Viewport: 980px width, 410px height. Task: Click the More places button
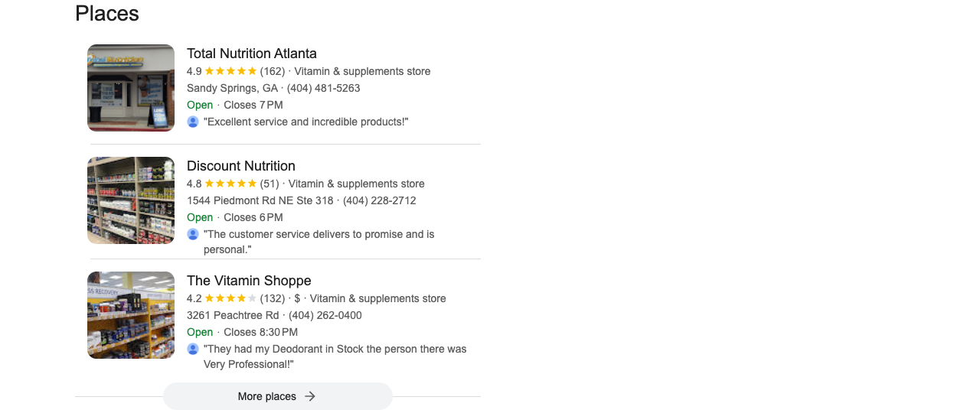click(278, 396)
